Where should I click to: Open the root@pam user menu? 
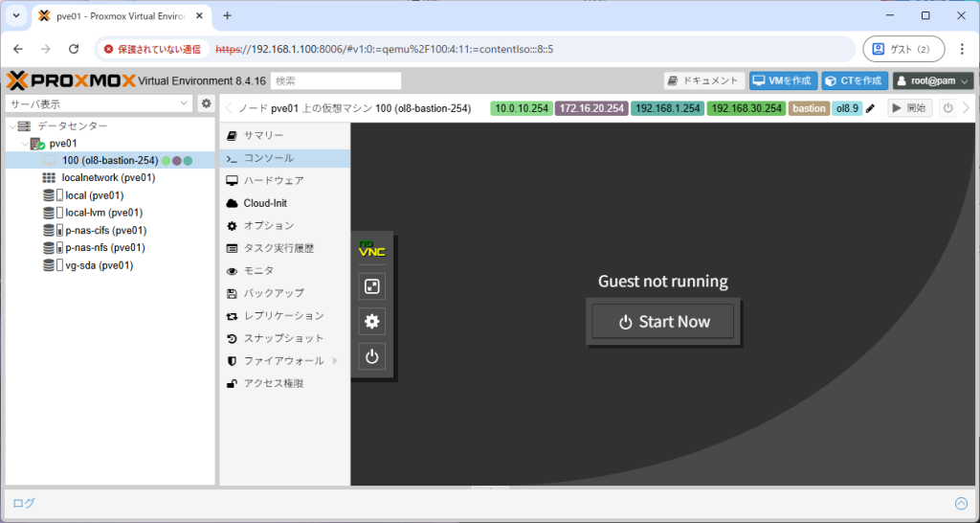point(932,80)
